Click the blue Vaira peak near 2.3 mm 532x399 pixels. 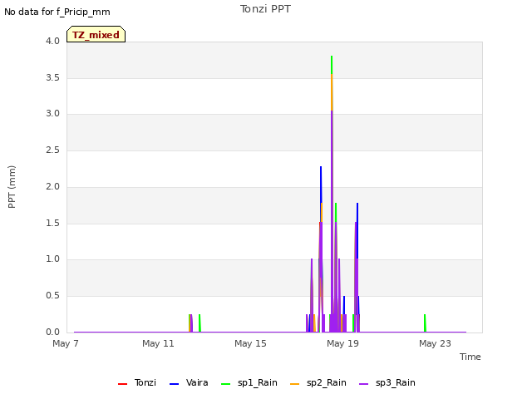(321, 168)
